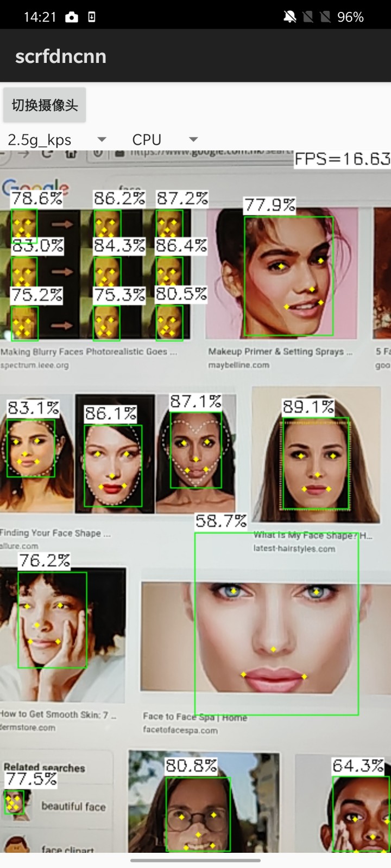Tap the 89.1% detected face thumbnail

[316, 463]
